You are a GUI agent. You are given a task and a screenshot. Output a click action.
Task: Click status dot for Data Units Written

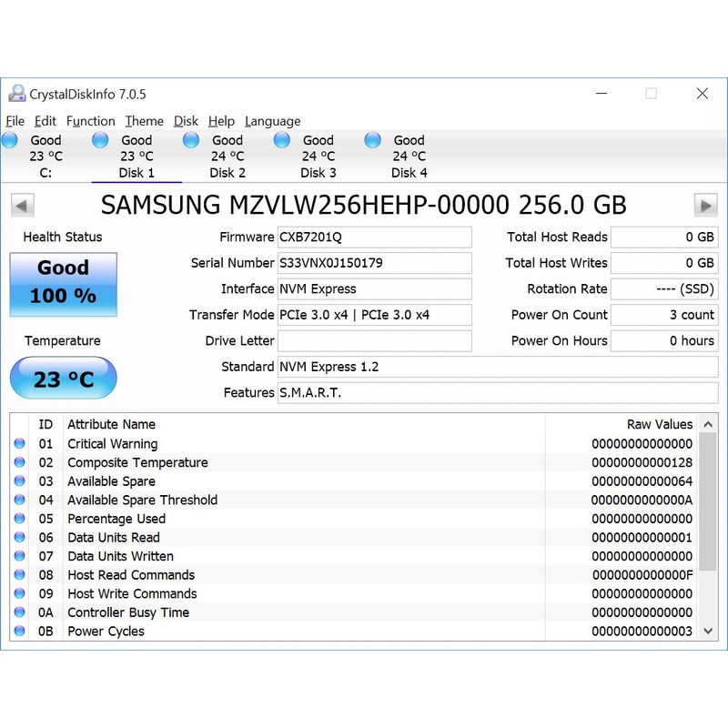[x=19, y=556]
